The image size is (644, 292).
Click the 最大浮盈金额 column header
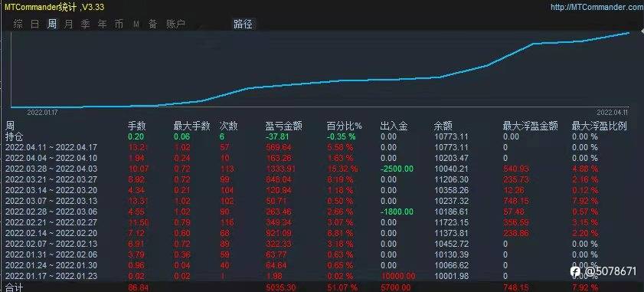531,126
